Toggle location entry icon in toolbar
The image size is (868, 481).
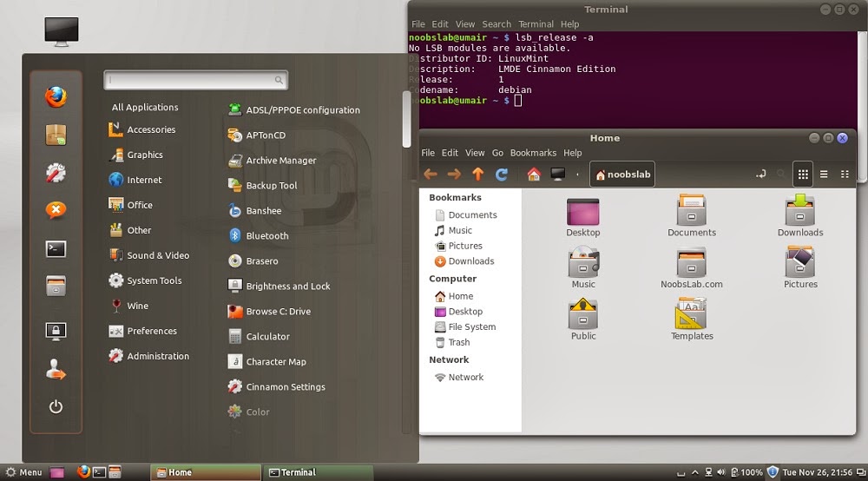click(761, 175)
